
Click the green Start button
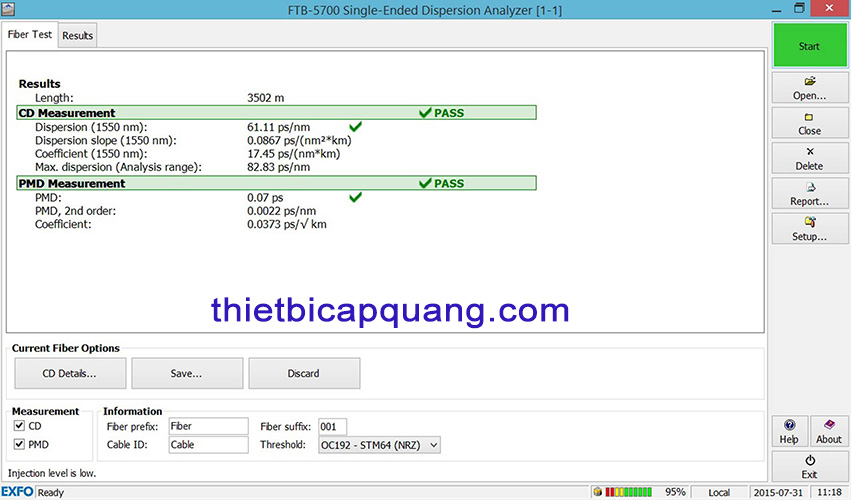[809, 46]
